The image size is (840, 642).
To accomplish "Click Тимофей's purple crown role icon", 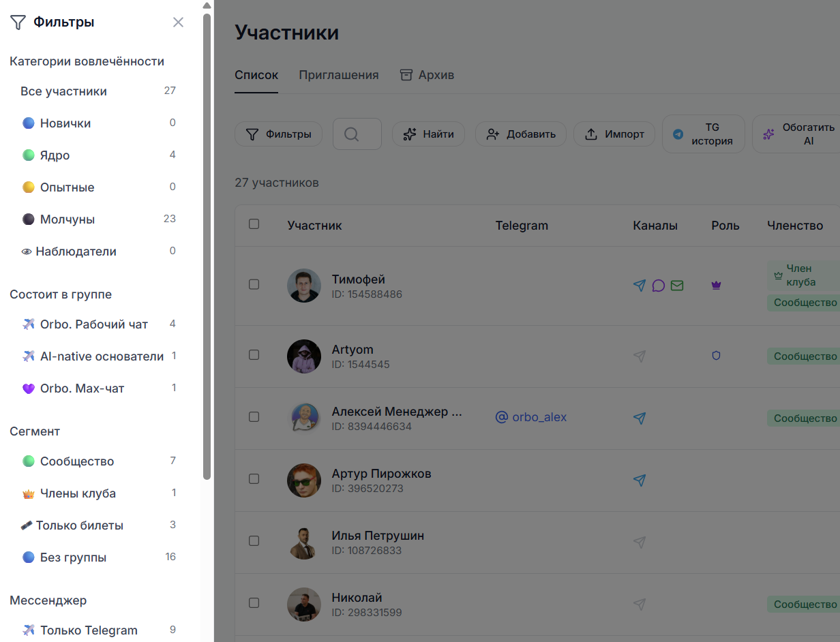I will (716, 286).
